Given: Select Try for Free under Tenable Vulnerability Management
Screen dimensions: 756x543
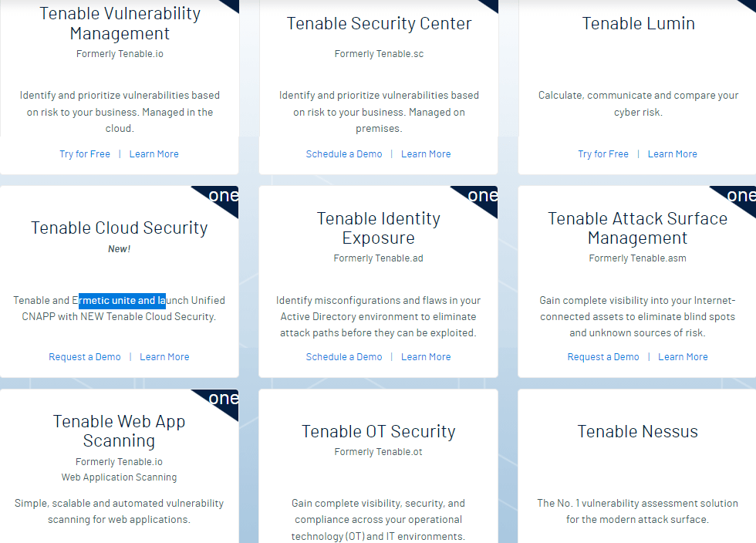Looking at the screenshot, I should [x=85, y=153].
